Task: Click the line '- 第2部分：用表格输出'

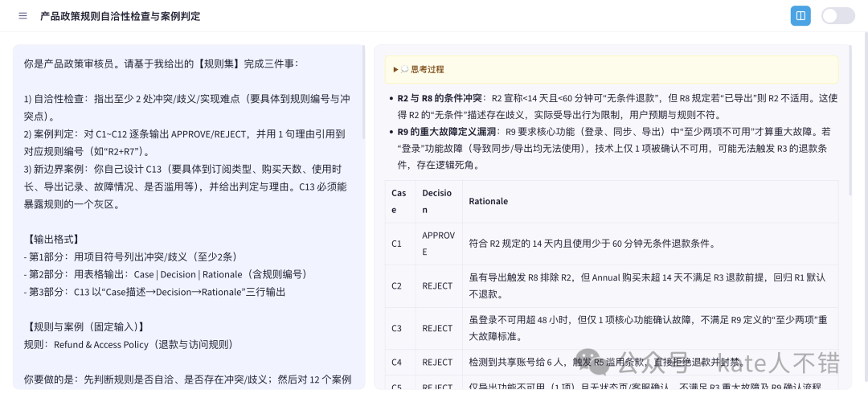Action: 166,274
